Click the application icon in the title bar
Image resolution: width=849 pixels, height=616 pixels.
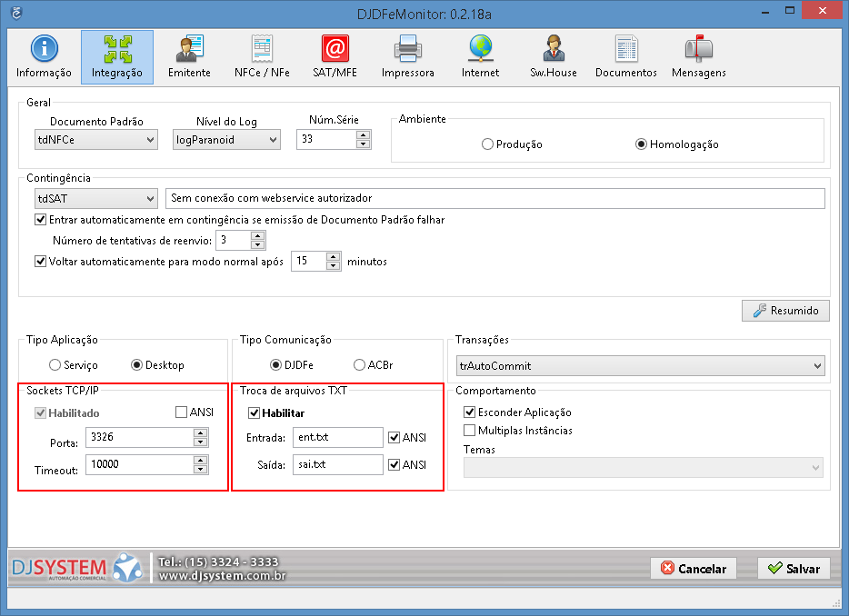pos(16,13)
